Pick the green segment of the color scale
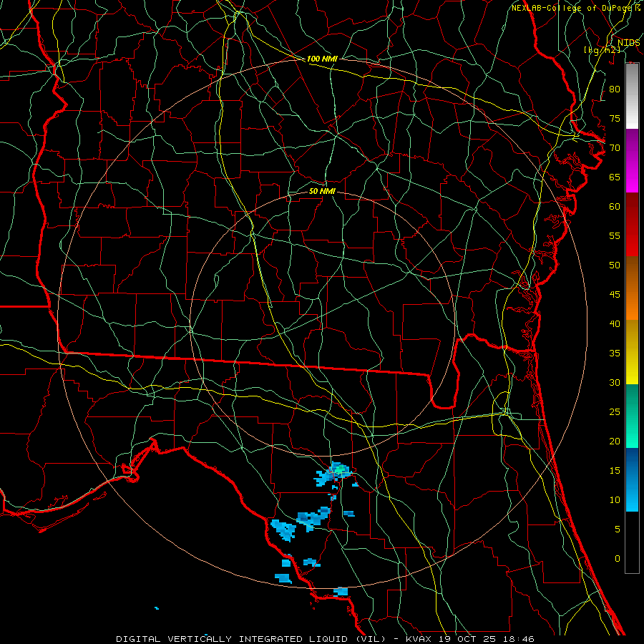This screenshot has width=644, height=644. (632, 416)
